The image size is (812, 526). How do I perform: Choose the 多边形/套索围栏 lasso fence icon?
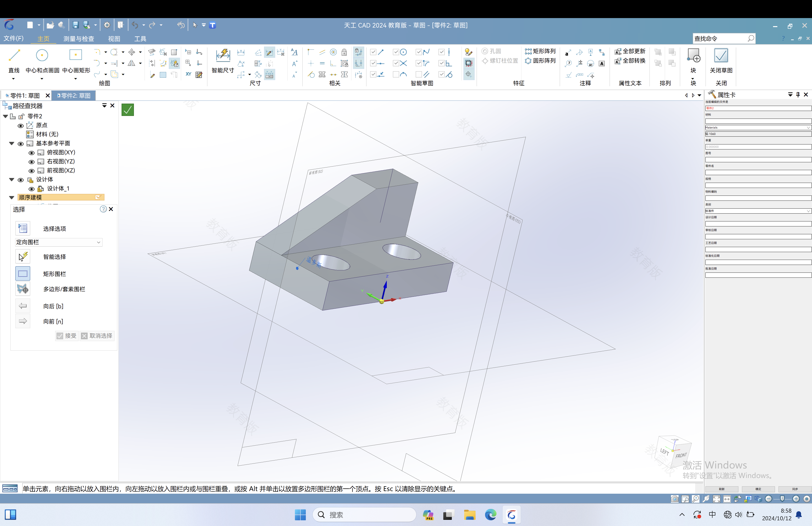pos(23,289)
